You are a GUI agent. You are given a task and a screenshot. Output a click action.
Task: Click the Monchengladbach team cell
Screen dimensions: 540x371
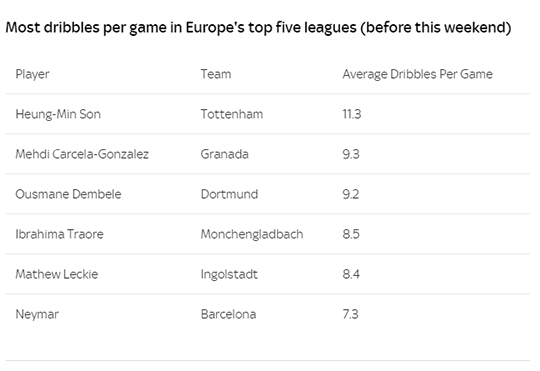point(252,234)
